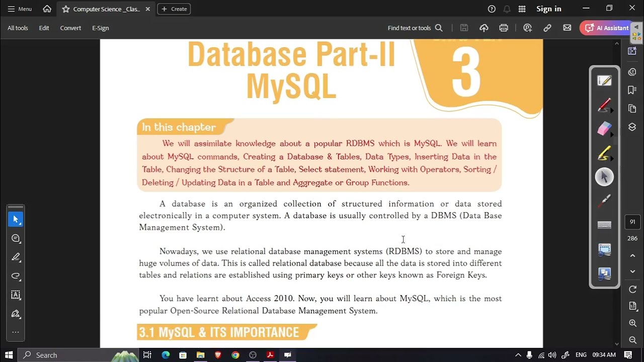This screenshot has width=644, height=362.
Task: Open the notifications bell
Action: click(507, 9)
